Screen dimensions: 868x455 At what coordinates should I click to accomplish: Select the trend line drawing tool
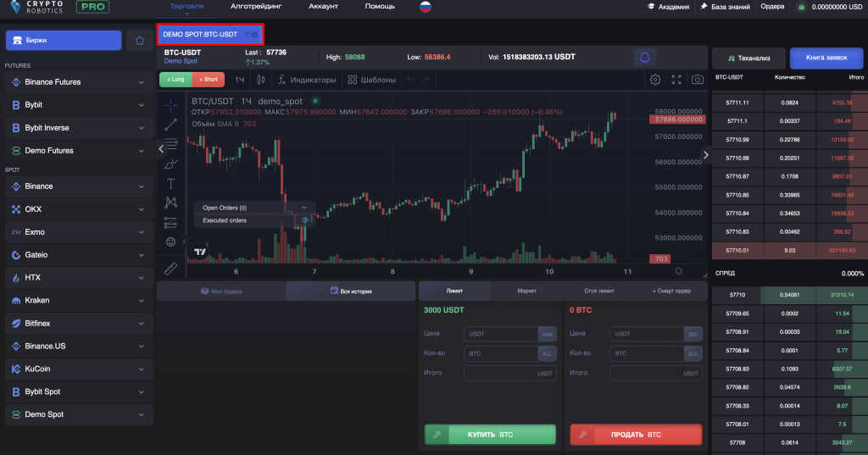pyautogui.click(x=170, y=125)
